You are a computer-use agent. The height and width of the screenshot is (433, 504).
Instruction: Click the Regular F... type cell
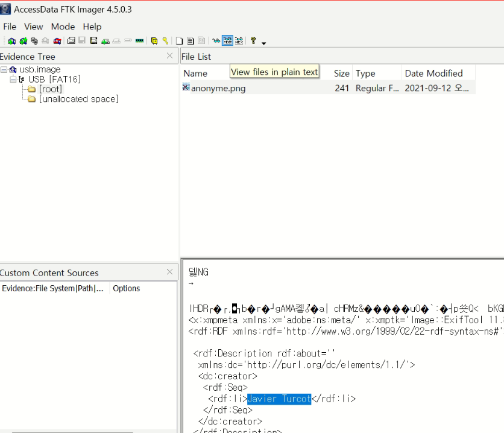[x=377, y=88]
